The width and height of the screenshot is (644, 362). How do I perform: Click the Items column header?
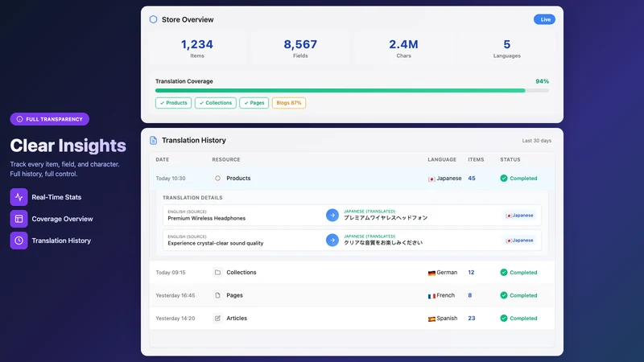click(x=476, y=159)
